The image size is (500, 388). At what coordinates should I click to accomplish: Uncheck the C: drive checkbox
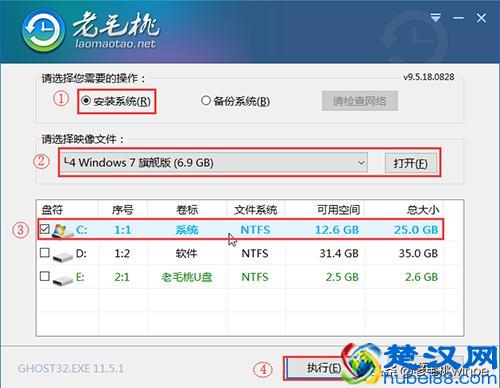click(45, 229)
